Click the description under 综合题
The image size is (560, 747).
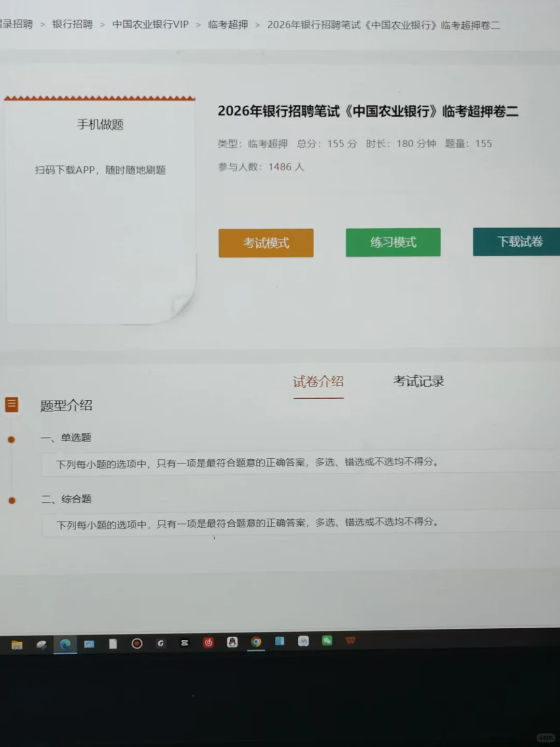pos(248,524)
